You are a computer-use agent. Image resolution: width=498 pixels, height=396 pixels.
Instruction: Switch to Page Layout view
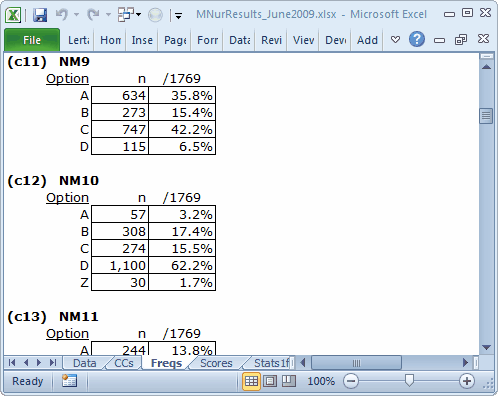270,381
